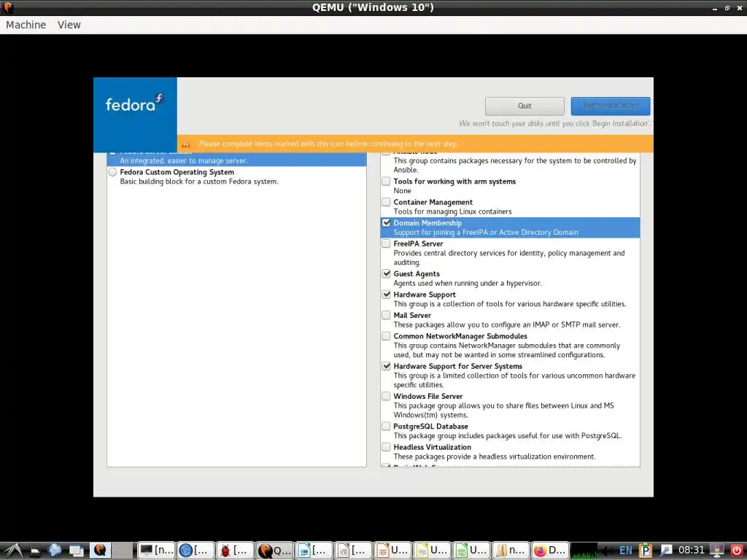Viewport: 747px width, 560px height.
Task: Uncheck Domain Membership checkbox
Action: tap(386, 222)
